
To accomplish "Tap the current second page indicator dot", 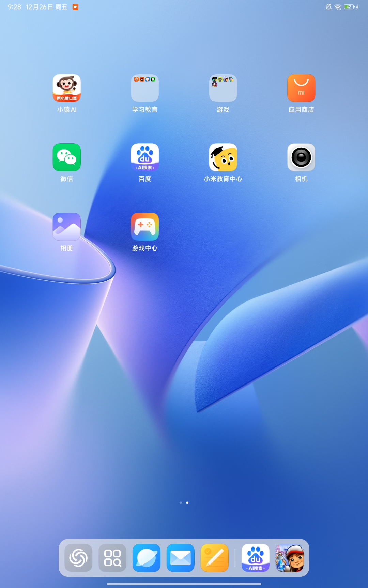I will tap(187, 503).
